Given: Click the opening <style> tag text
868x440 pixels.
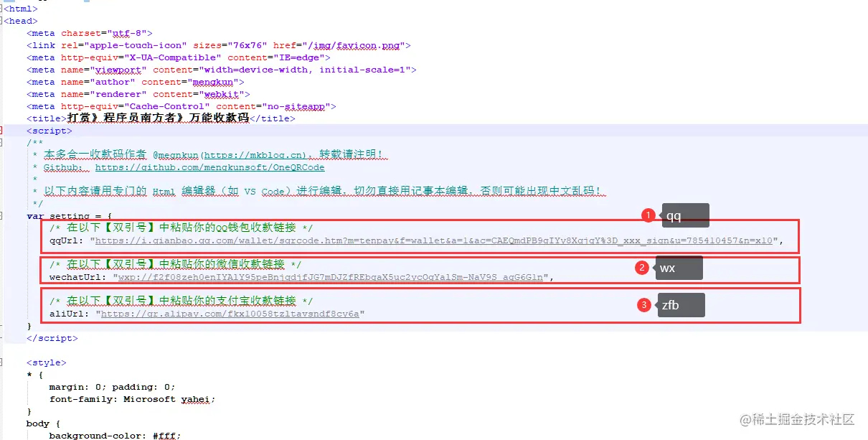Looking at the screenshot, I should point(46,362).
